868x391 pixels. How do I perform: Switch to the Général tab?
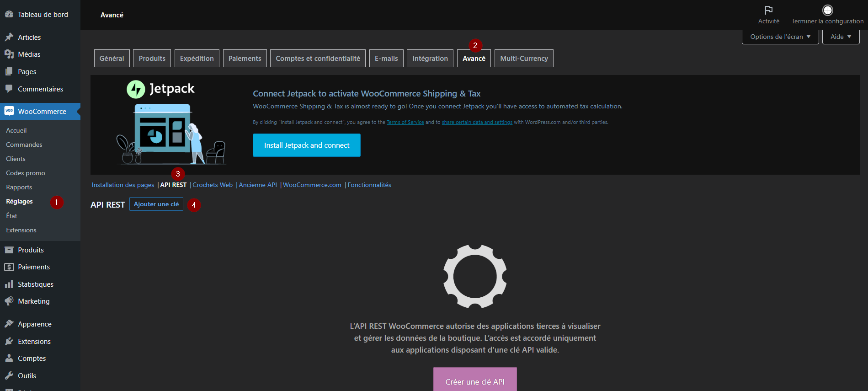112,58
